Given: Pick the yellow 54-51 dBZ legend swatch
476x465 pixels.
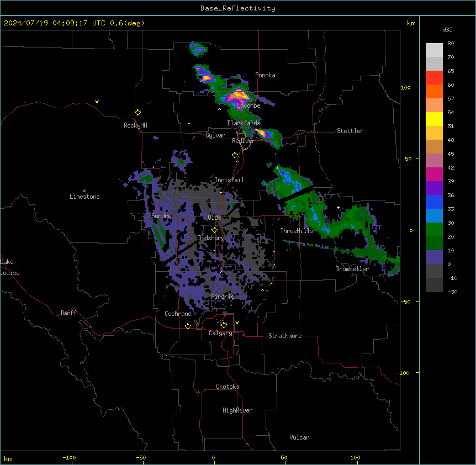Looking at the screenshot, I should [434, 119].
